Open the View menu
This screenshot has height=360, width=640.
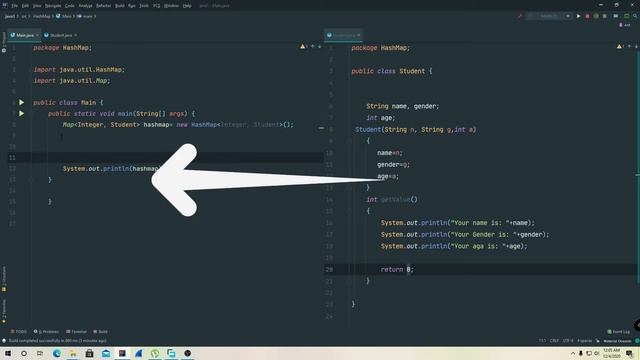click(37, 6)
